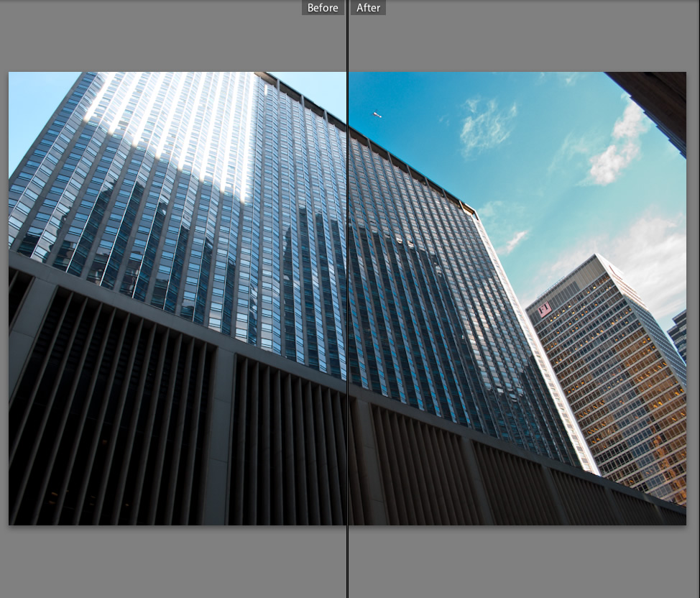
Task: Click the concrete pillar between the Before louver sections
Action: click(x=218, y=438)
